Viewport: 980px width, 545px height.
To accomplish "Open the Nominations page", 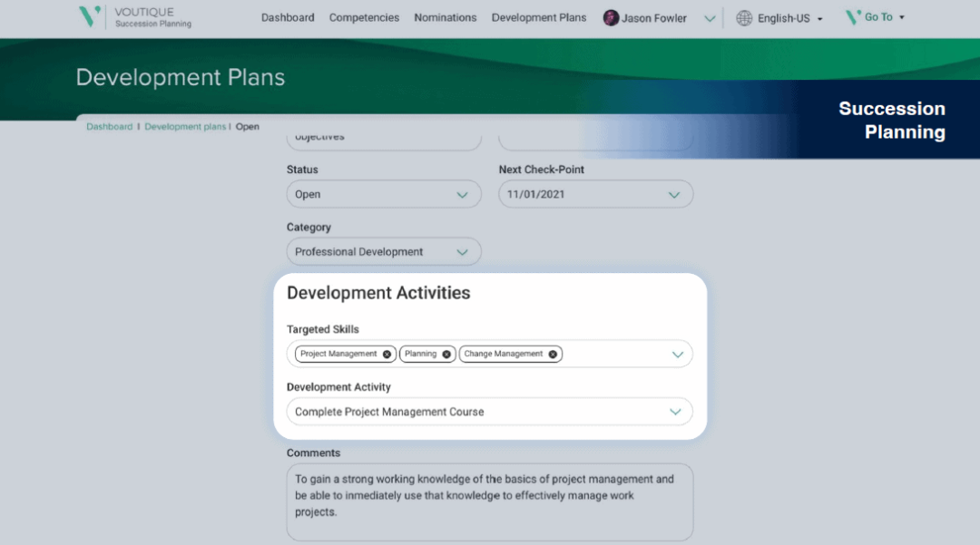I will coord(445,17).
